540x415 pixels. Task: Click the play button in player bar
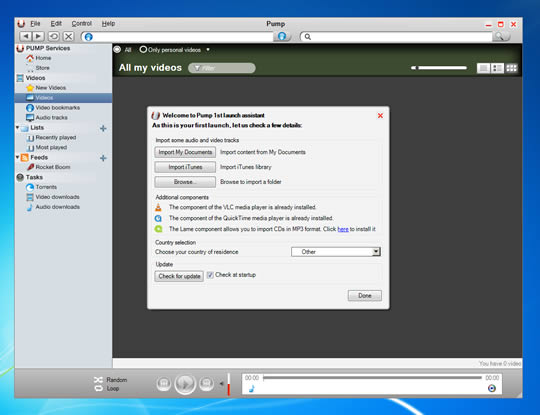click(185, 383)
